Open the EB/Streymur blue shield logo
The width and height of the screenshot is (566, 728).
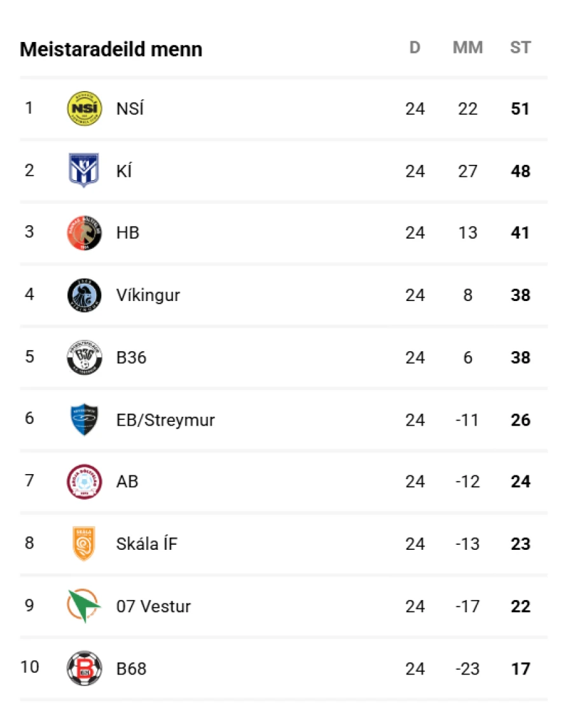[84, 419]
